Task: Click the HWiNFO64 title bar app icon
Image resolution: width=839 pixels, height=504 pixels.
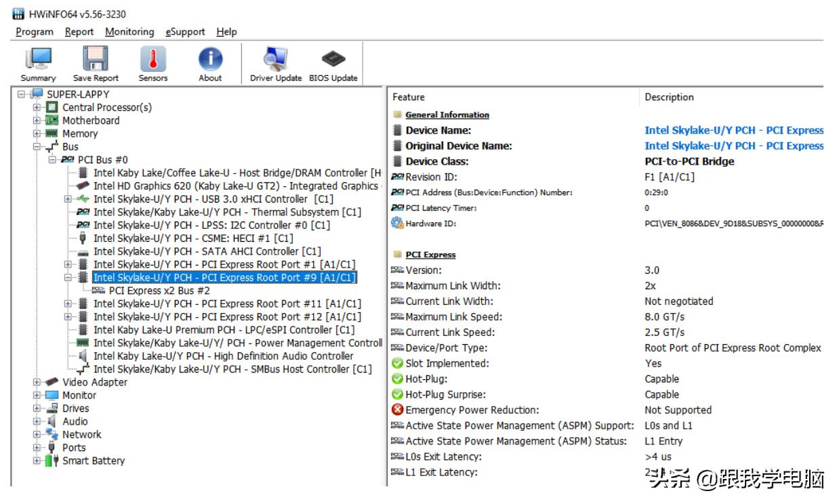Action: [19, 14]
